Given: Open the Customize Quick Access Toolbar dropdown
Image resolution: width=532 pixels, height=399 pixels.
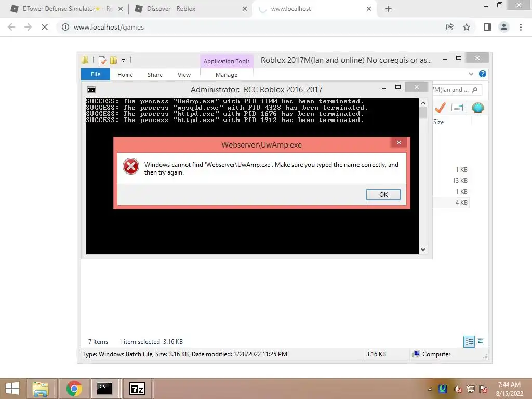Looking at the screenshot, I should tap(123, 61).
